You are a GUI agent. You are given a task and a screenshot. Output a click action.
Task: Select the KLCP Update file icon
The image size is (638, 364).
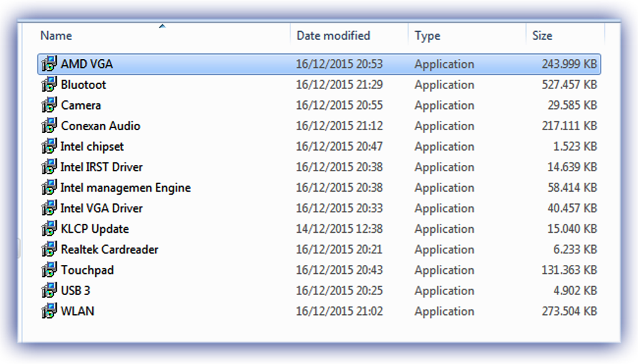pos(49,228)
